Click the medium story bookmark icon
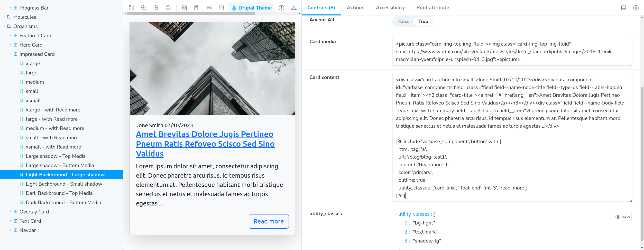 point(22,82)
